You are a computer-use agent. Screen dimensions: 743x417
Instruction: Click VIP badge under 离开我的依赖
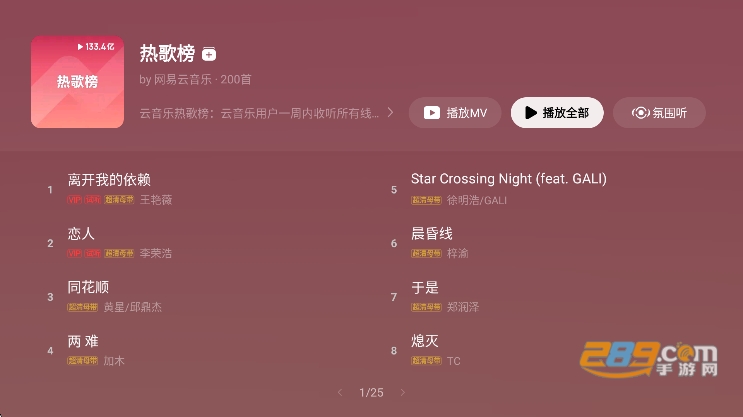(74, 200)
